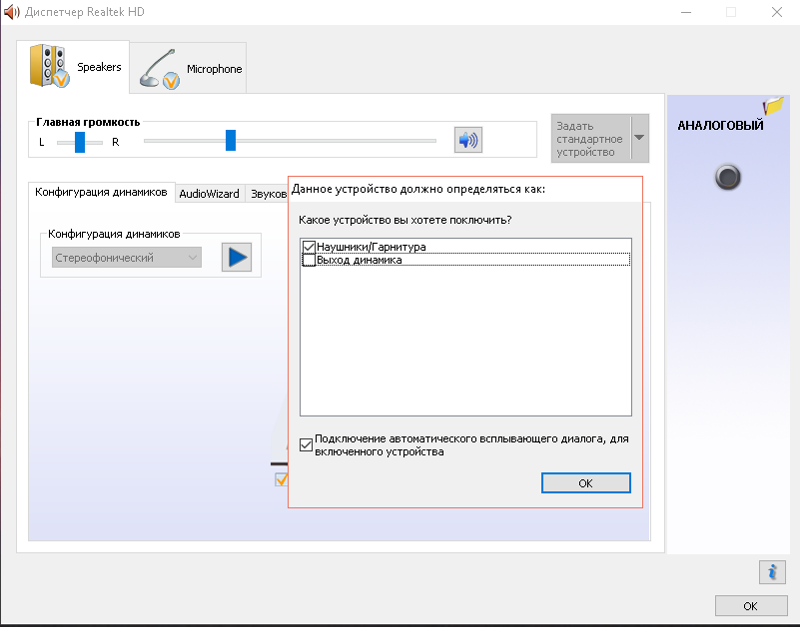Open the partially hidden 'Звуков' tab
This screenshot has width=800, height=627.
tap(267, 194)
